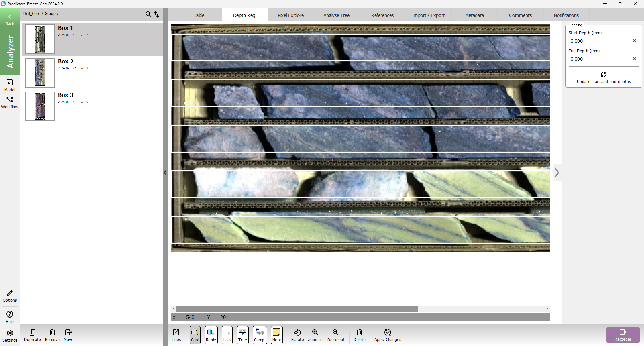Open the Lines tool
The image size is (644, 346).
pos(176,335)
